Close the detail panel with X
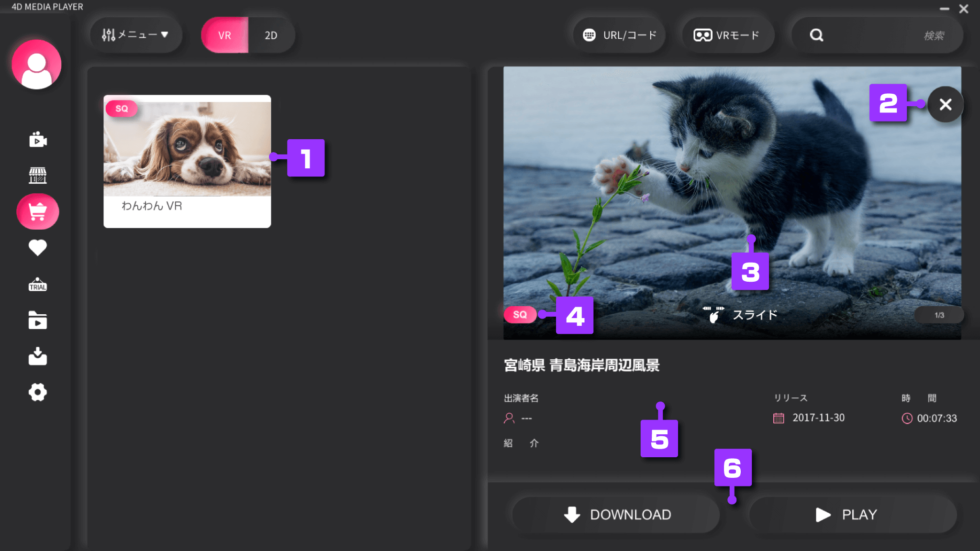Image resolution: width=980 pixels, height=551 pixels. click(945, 104)
